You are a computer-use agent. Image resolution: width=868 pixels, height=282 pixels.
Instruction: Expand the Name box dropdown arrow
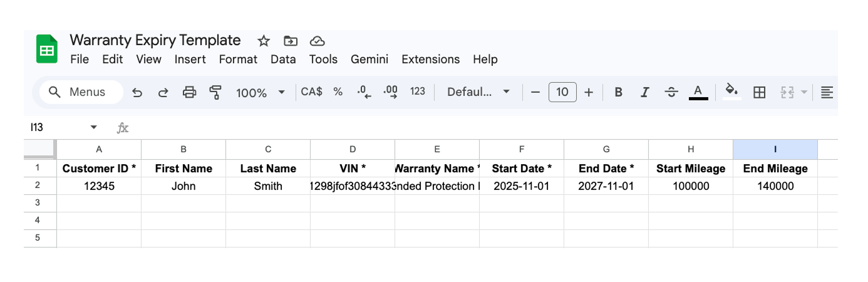[x=94, y=127]
